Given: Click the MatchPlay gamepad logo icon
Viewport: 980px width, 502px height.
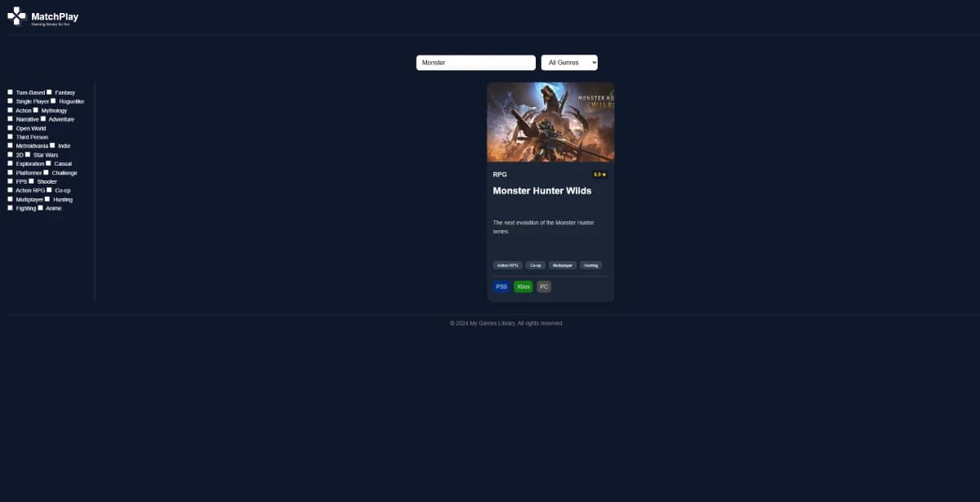Looking at the screenshot, I should (16, 16).
